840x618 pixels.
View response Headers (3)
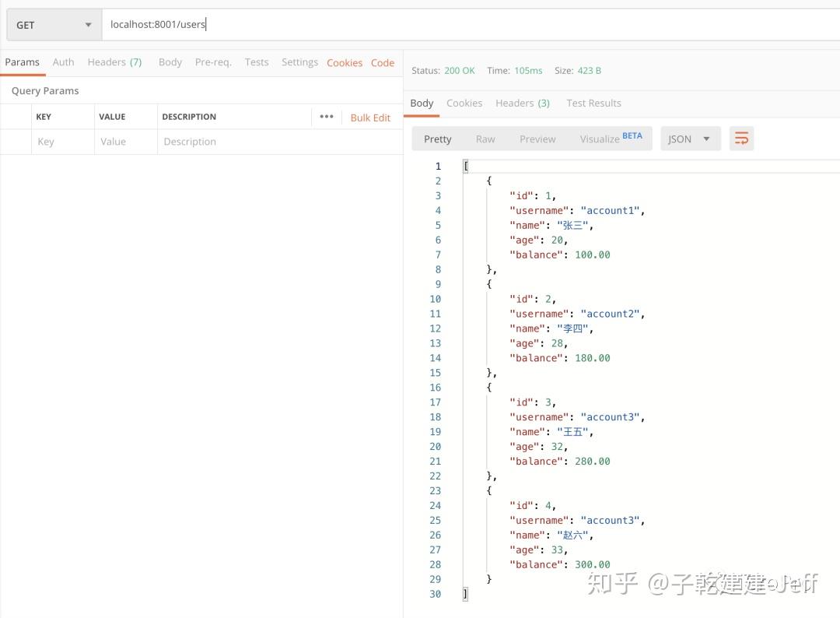(x=523, y=102)
